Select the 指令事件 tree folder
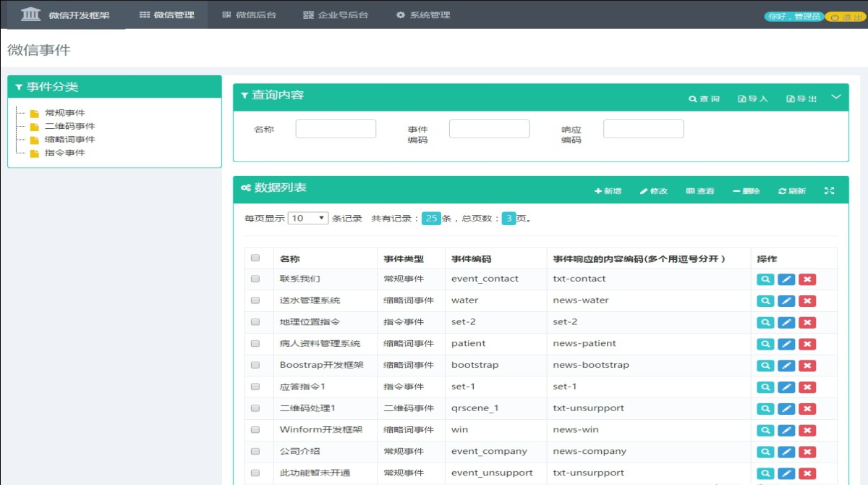 (x=58, y=153)
